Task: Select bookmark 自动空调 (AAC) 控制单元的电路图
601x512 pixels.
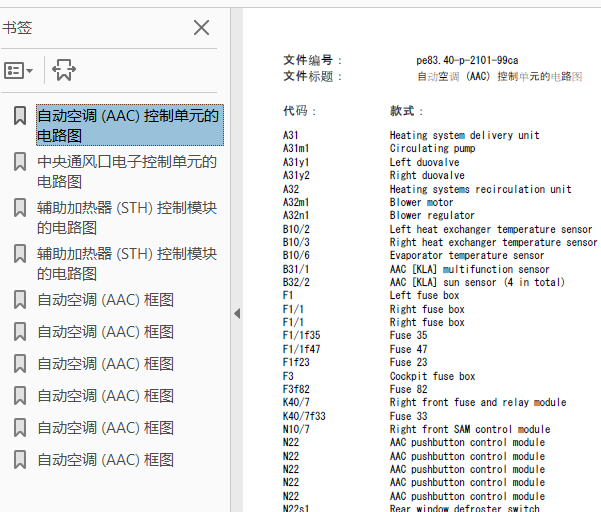Action: click(130, 125)
